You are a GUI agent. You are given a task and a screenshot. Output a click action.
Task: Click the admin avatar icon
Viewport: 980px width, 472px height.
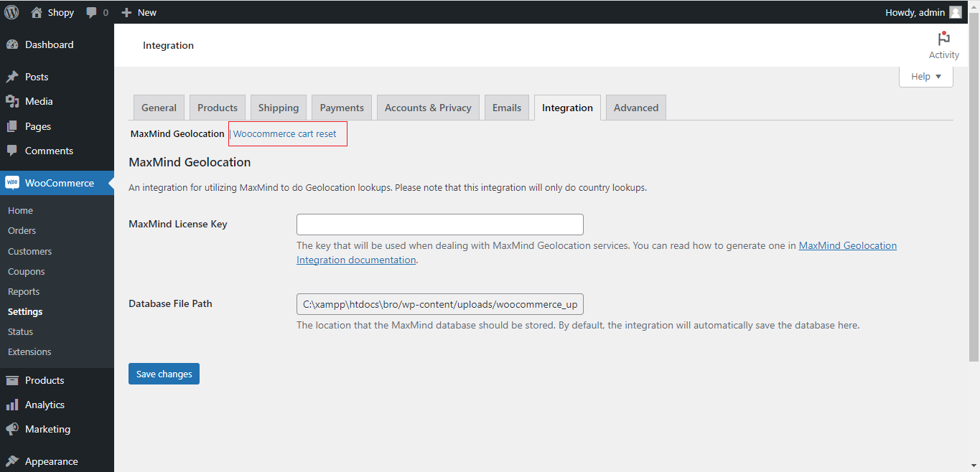(x=956, y=12)
